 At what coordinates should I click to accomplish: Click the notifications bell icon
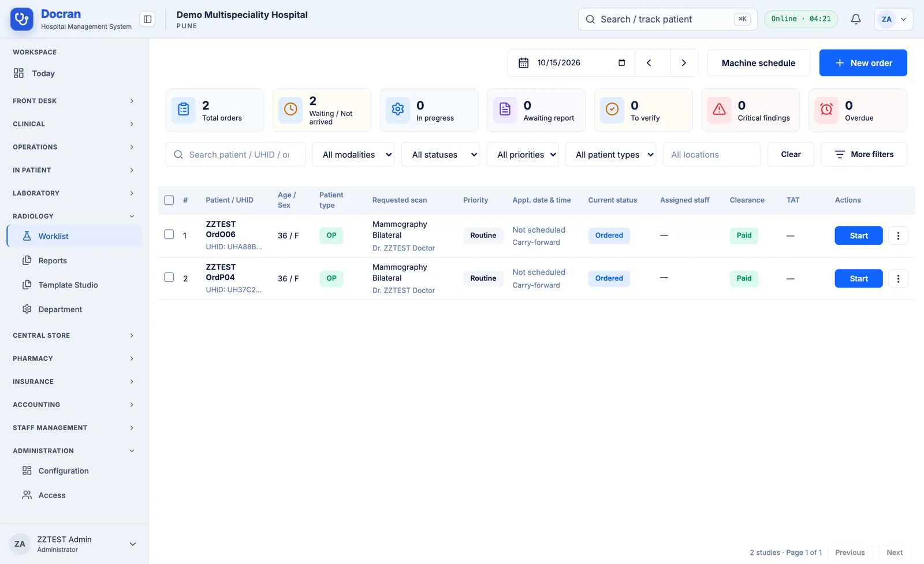(856, 19)
